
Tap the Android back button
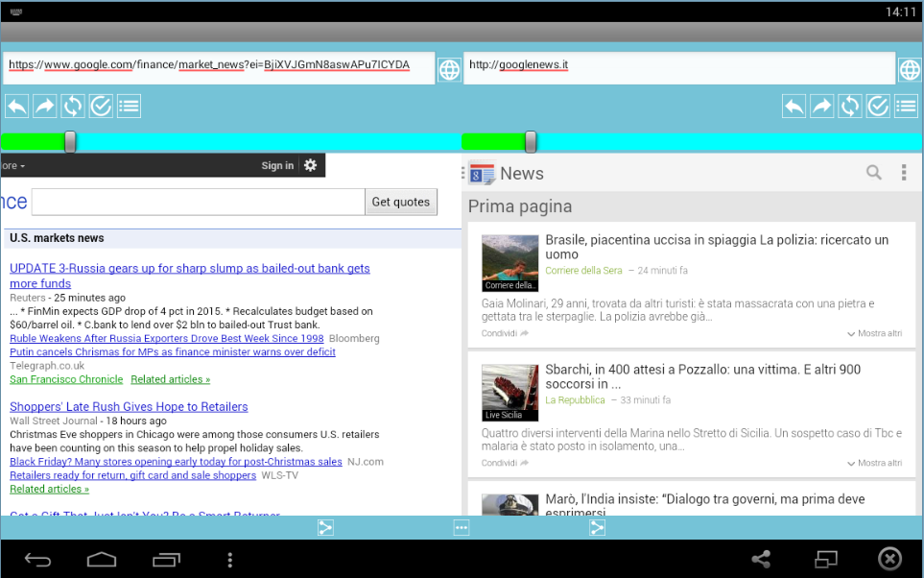coord(37,559)
